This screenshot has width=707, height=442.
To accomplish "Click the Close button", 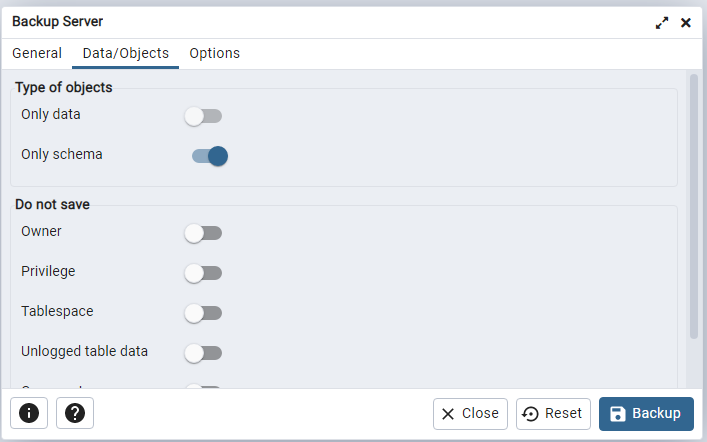I will pos(470,414).
